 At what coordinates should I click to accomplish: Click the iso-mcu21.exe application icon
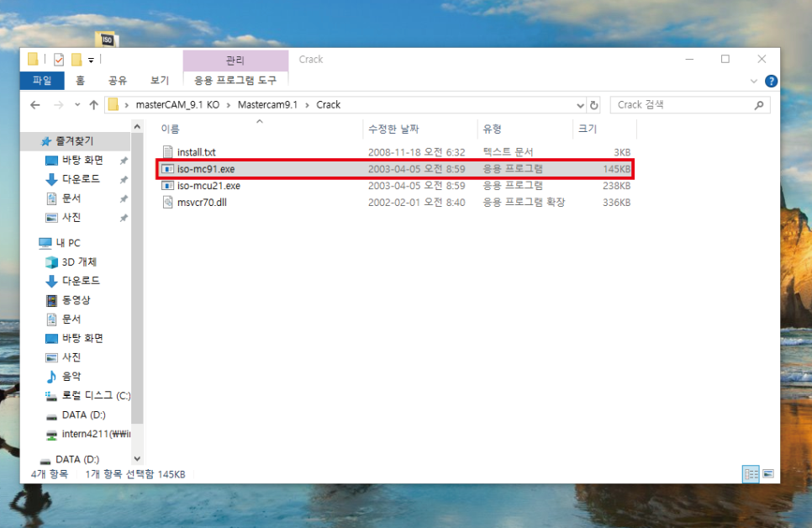point(167,186)
